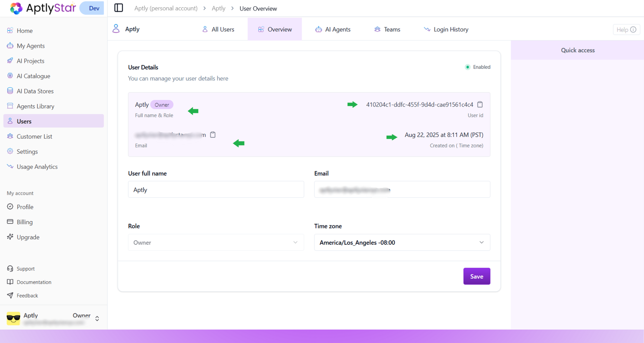The width and height of the screenshot is (644, 343).
Task: Open the My Agents sidebar item
Action: coord(53,46)
